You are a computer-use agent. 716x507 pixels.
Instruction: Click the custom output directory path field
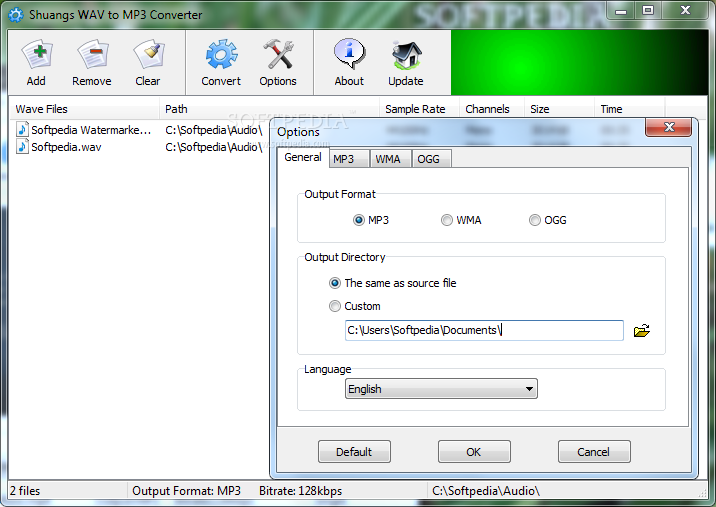484,330
